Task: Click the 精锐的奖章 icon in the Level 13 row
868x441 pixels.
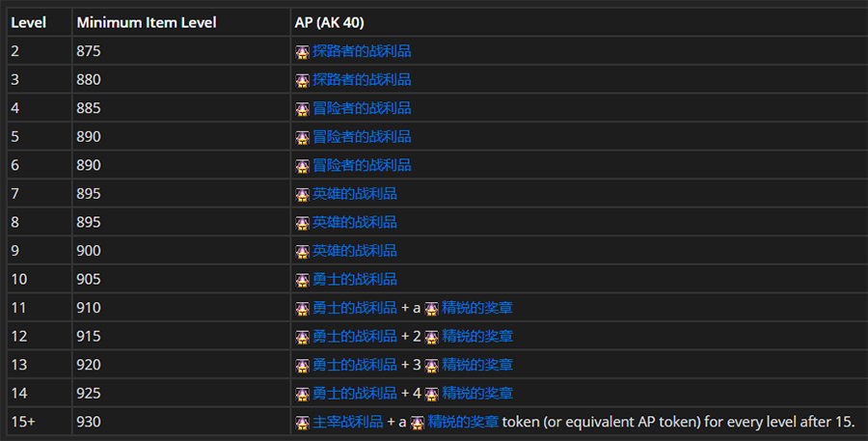Action: (432, 366)
